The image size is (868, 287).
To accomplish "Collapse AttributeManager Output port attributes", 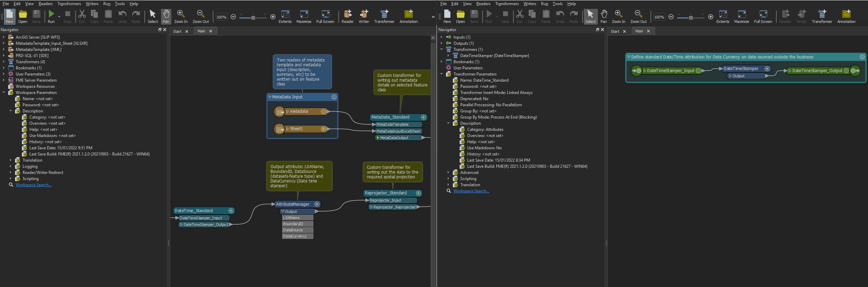I will 283,211.
